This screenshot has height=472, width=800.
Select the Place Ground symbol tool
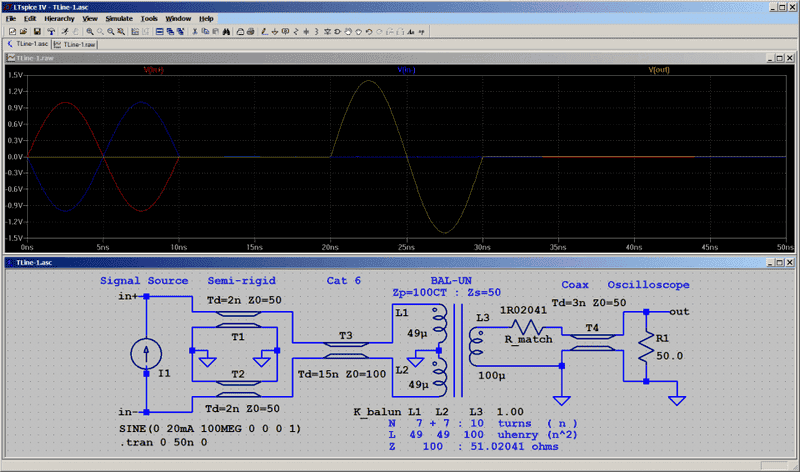[275, 32]
